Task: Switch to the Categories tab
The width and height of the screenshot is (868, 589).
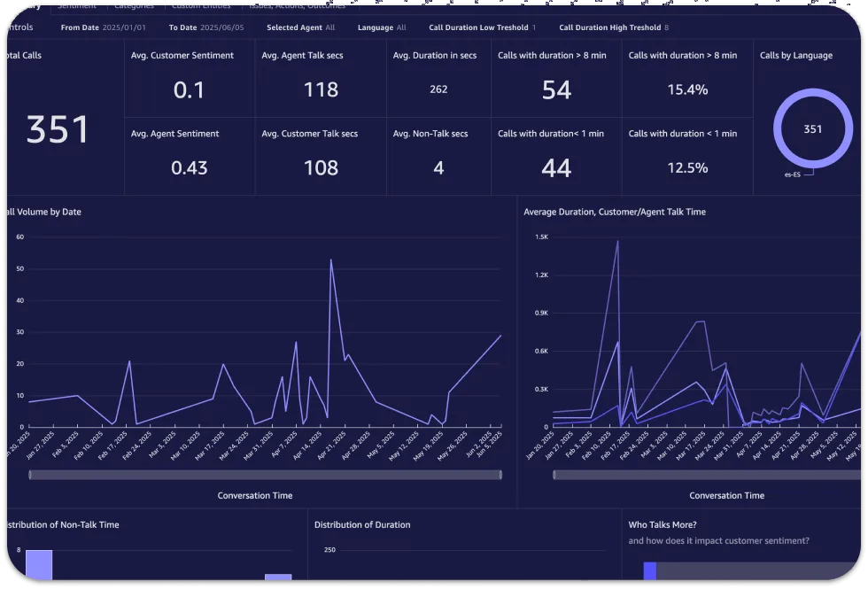Action: tap(134, 5)
